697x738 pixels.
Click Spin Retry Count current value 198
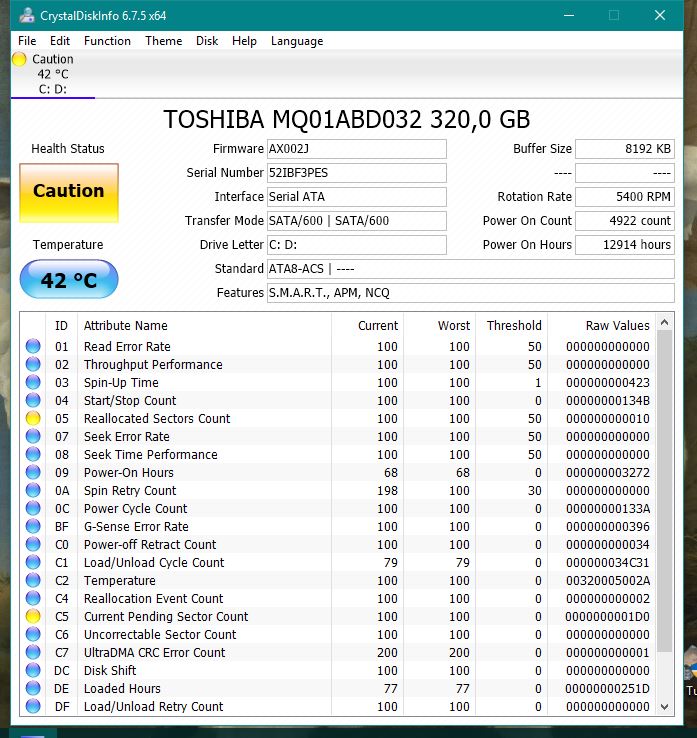tap(387, 490)
